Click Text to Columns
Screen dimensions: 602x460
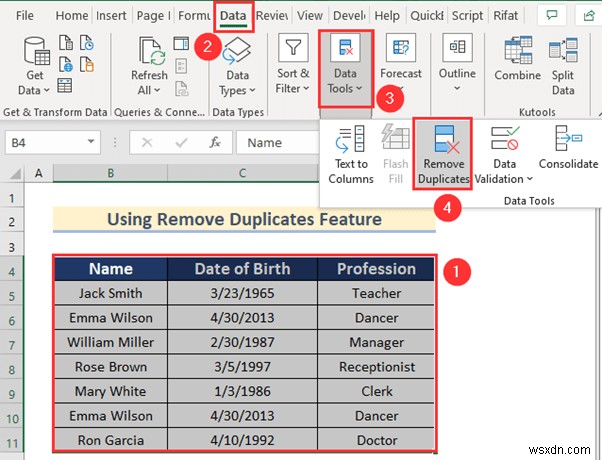[351, 155]
